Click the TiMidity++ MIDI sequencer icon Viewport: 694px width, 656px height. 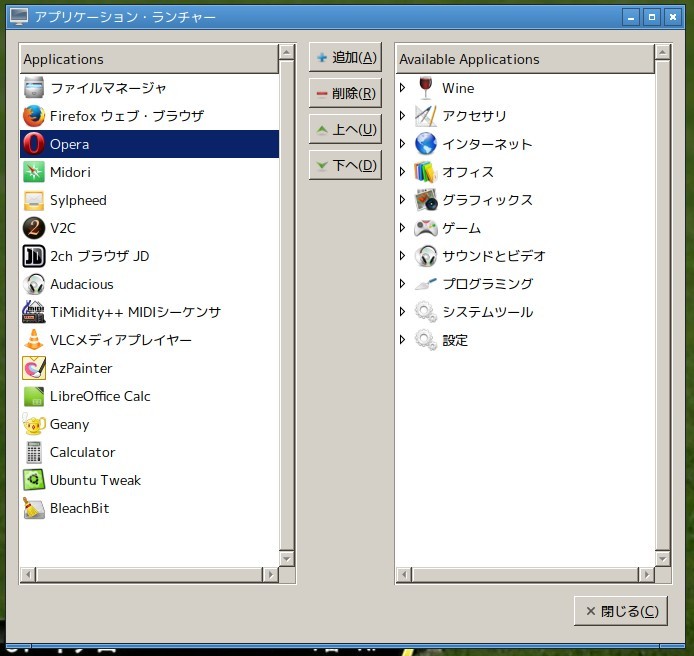point(34,312)
